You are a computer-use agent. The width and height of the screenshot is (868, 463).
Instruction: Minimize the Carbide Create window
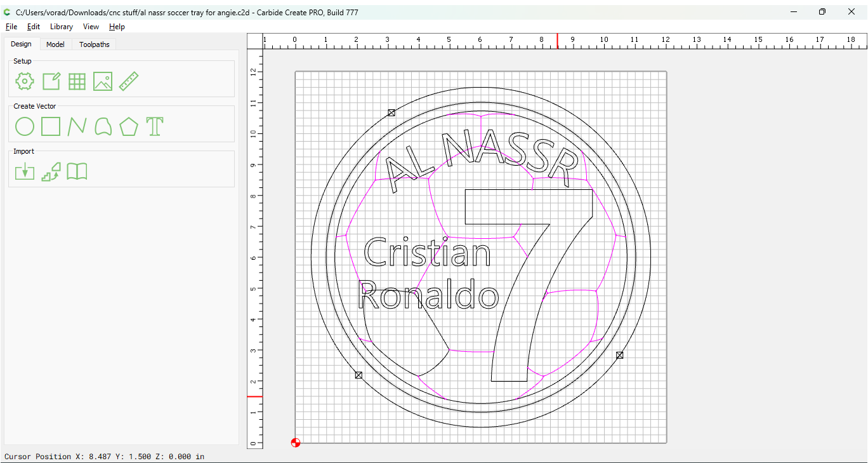[x=793, y=11]
